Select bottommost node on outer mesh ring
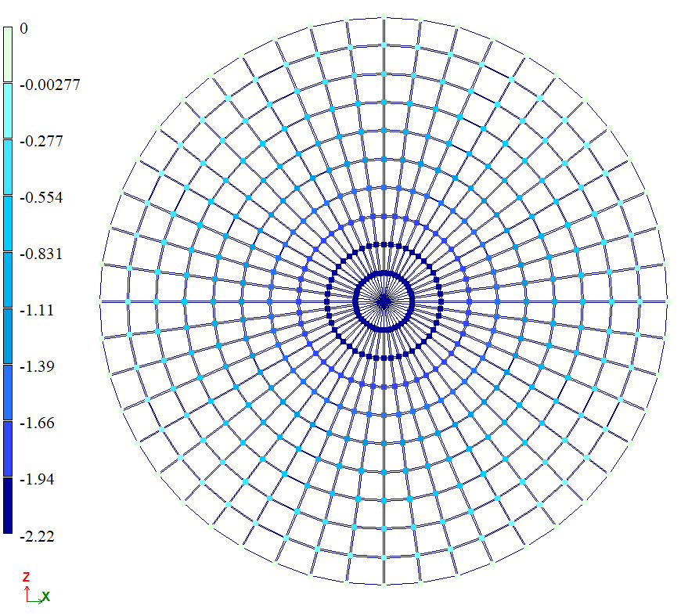Image resolution: width=681 pixels, height=616 pixels. pyautogui.click(x=384, y=584)
